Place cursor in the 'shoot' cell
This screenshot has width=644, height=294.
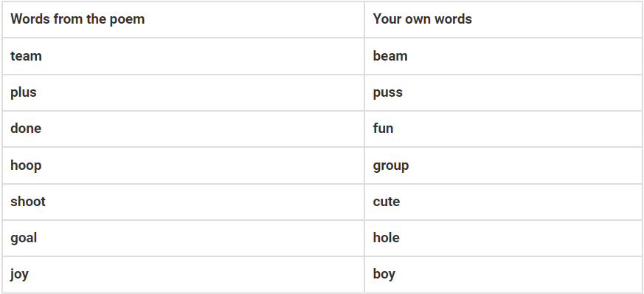pos(183,202)
